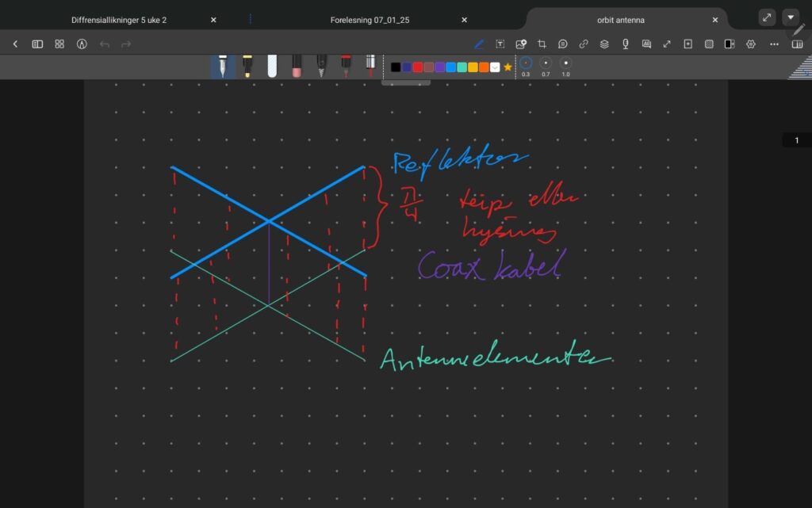Open the more options ellipsis menu

[774, 44]
